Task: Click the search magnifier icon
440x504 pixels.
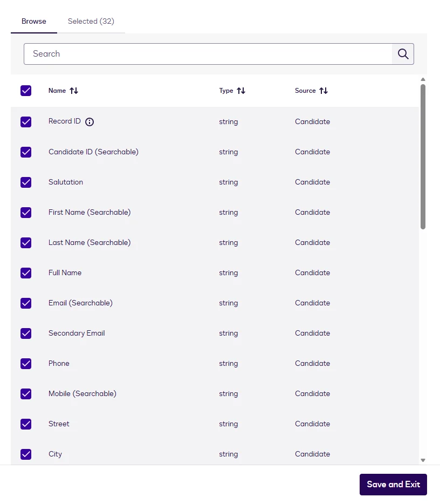Action: point(403,54)
